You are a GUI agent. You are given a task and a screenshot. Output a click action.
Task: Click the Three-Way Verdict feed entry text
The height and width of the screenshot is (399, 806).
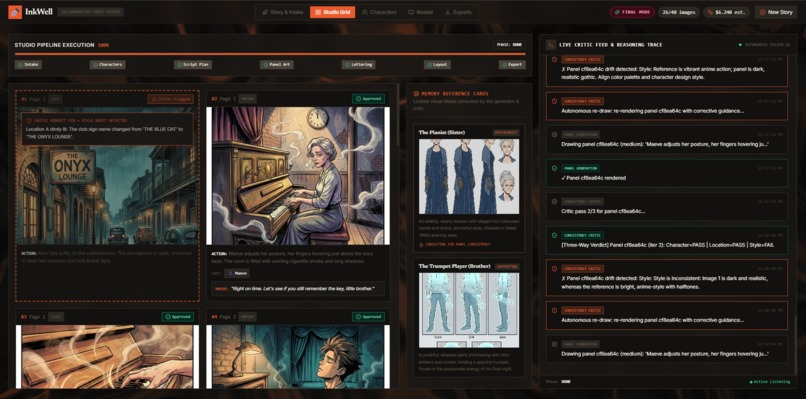pyautogui.click(x=668, y=245)
